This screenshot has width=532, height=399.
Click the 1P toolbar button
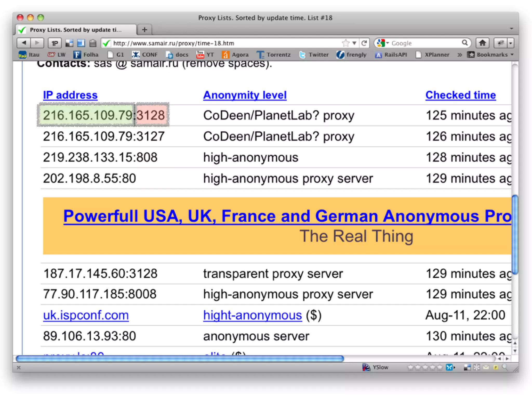55,43
